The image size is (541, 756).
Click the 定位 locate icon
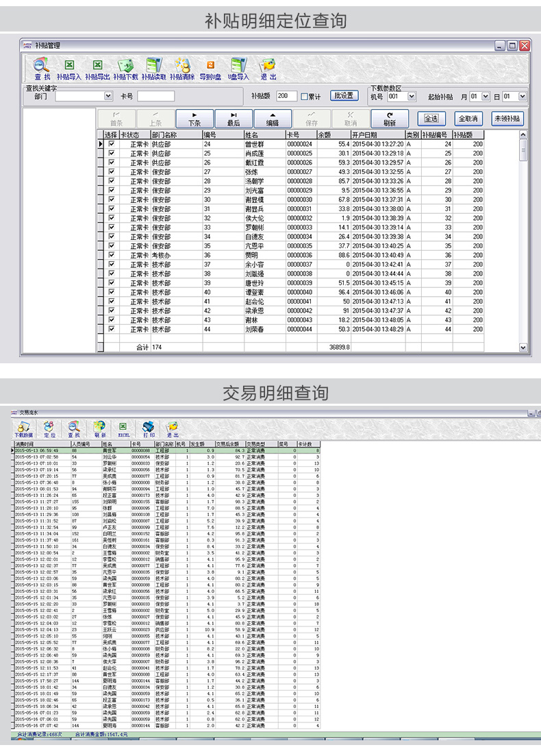click(x=49, y=426)
